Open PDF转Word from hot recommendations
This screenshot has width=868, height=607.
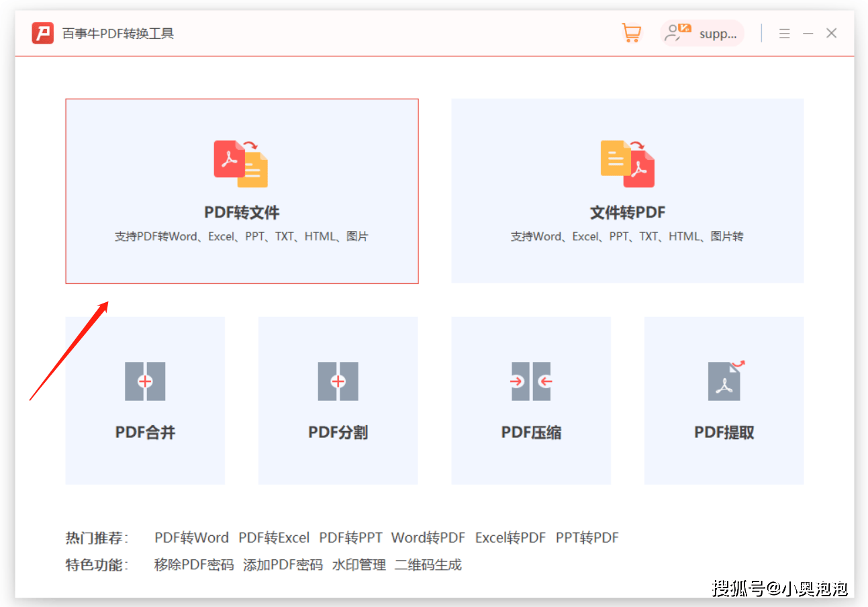point(191,537)
